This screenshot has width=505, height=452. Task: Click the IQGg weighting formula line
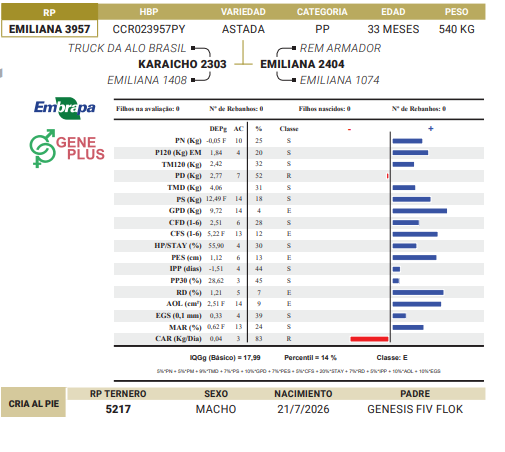298,371
